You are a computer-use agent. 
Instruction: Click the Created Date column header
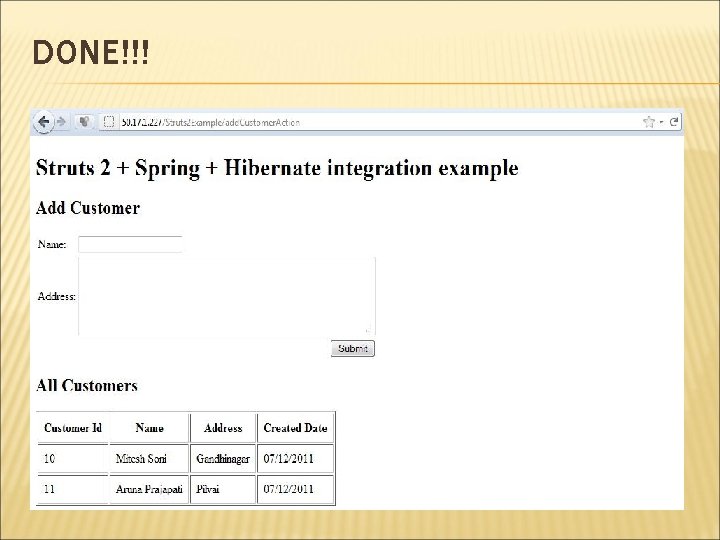tap(295, 428)
